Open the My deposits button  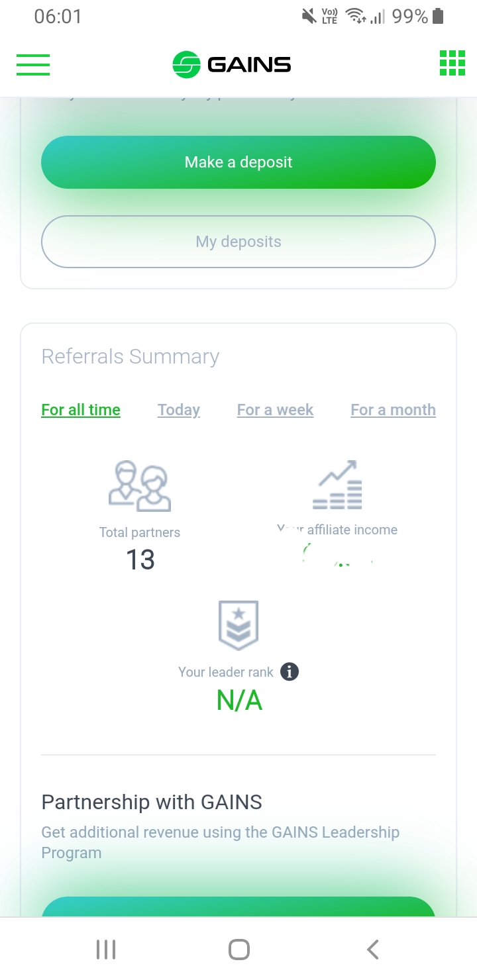pos(238,242)
